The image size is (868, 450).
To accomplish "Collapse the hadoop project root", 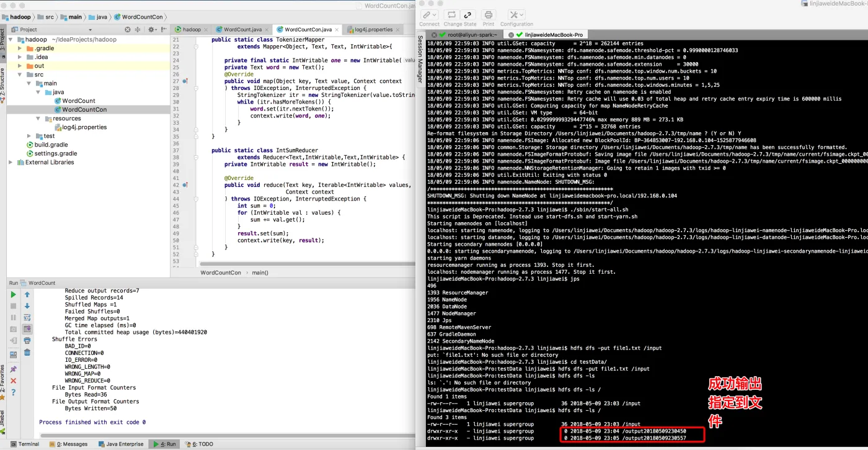I will pyautogui.click(x=11, y=39).
